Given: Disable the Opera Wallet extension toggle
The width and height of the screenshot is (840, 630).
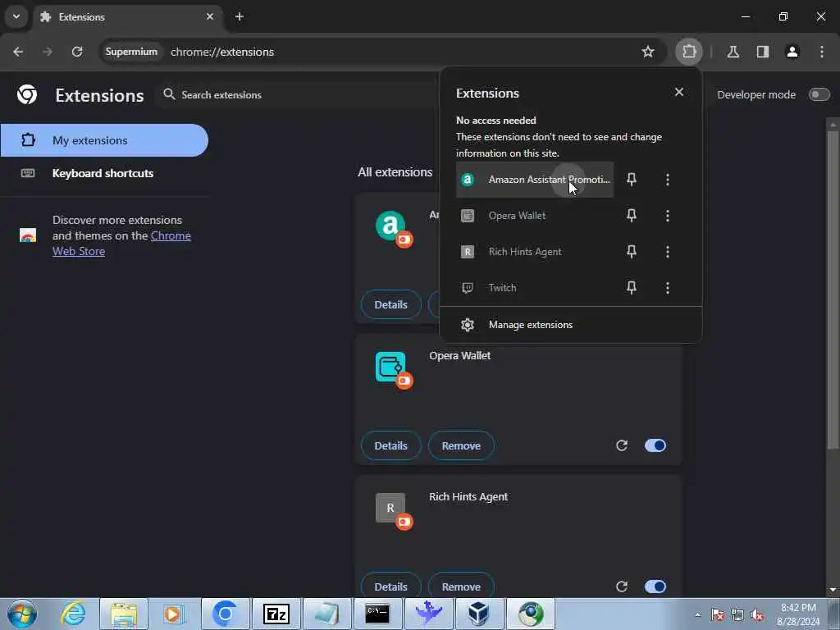Looking at the screenshot, I should coord(655,445).
